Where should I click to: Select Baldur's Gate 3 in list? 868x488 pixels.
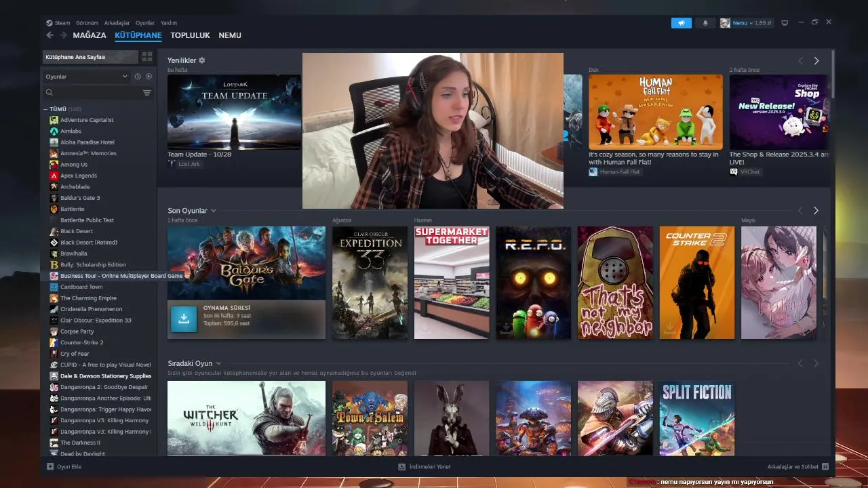pyautogui.click(x=80, y=198)
